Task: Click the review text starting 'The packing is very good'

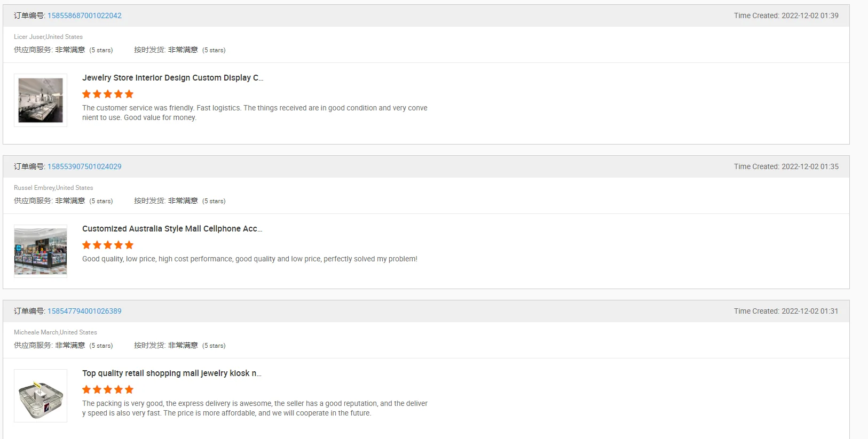Action: (255, 408)
